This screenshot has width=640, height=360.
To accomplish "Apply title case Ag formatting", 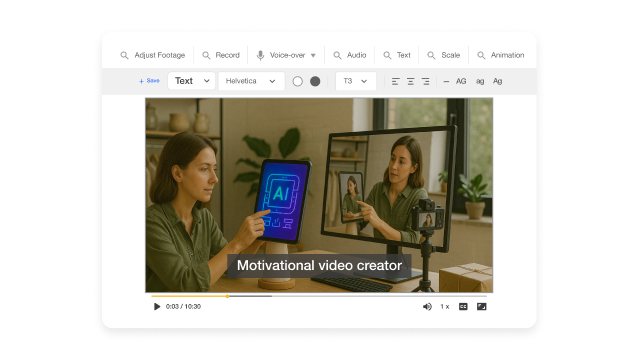I will (497, 81).
